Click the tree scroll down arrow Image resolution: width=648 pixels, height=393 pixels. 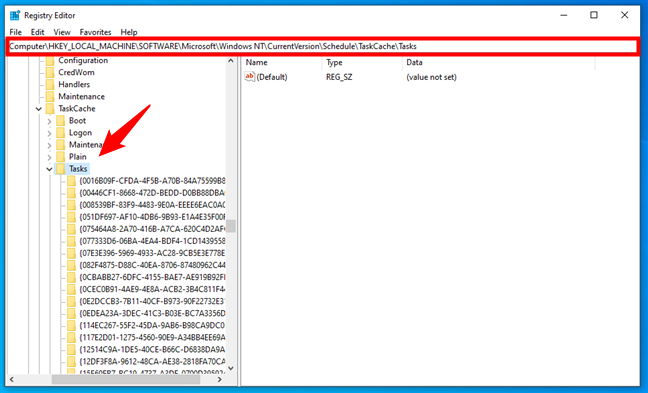pyautogui.click(x=231, y=368)
